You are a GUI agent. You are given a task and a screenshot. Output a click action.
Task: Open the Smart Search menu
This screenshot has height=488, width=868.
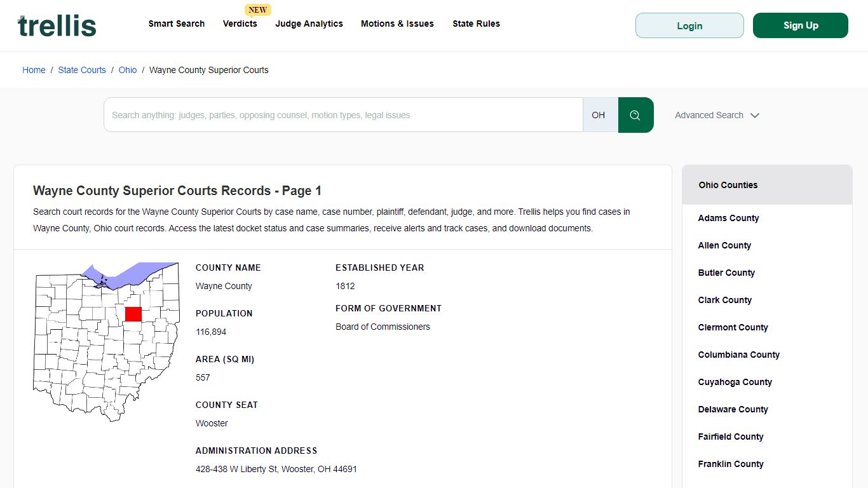[x=177, y=24]
